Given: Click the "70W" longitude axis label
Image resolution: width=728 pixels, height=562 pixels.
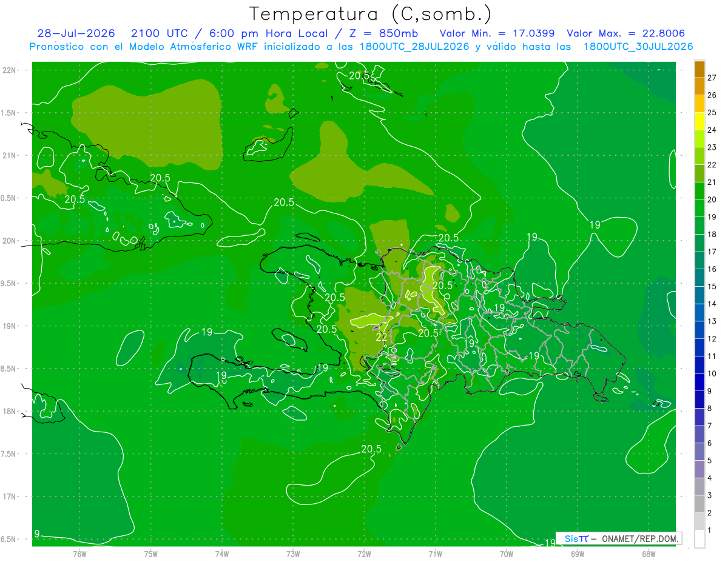Looking at the screenshot, I should [507, 554].
